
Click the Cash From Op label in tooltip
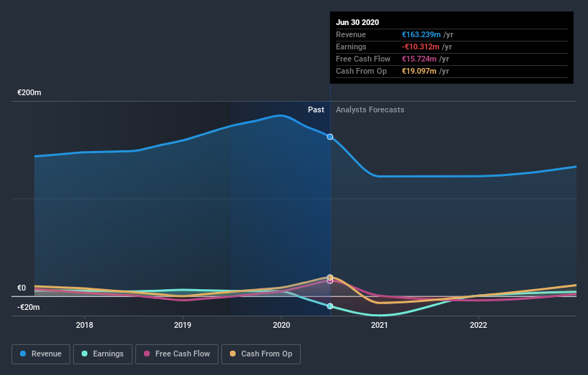[x=361, y=71]
